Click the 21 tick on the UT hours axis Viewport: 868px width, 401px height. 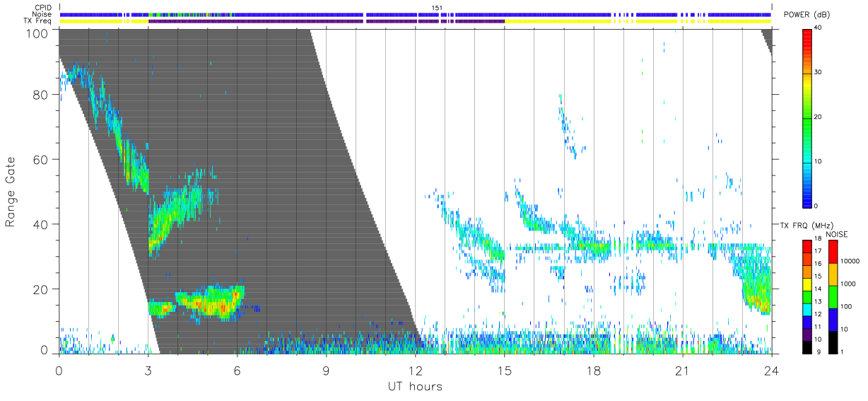click(682, 369)
